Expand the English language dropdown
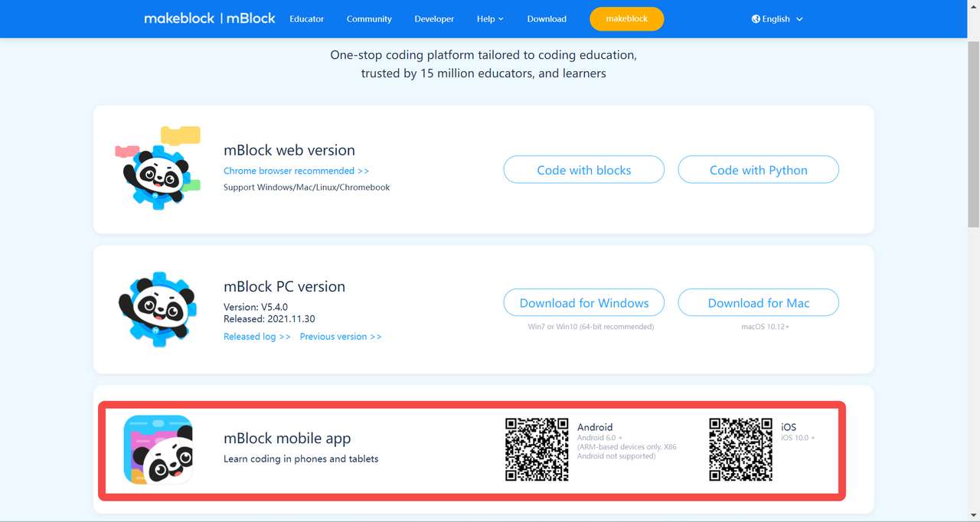The width and height of the screenshot is (980, 522). [x=778, y=19]
